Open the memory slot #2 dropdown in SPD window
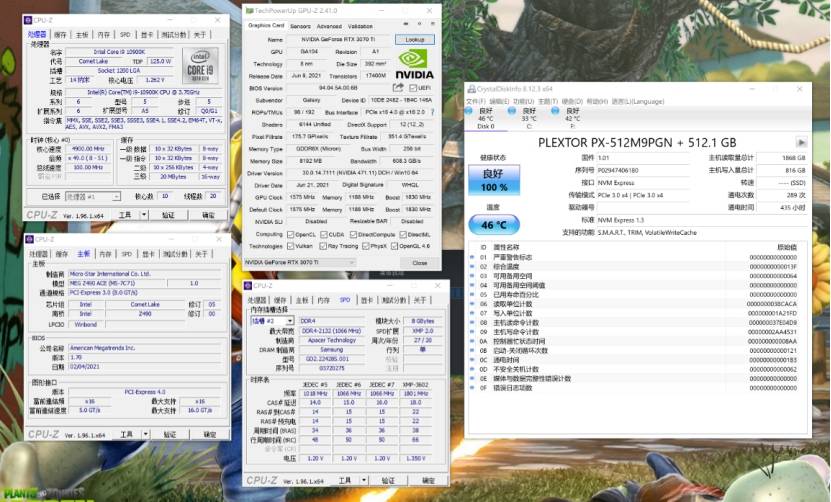 tap(272, 321)
